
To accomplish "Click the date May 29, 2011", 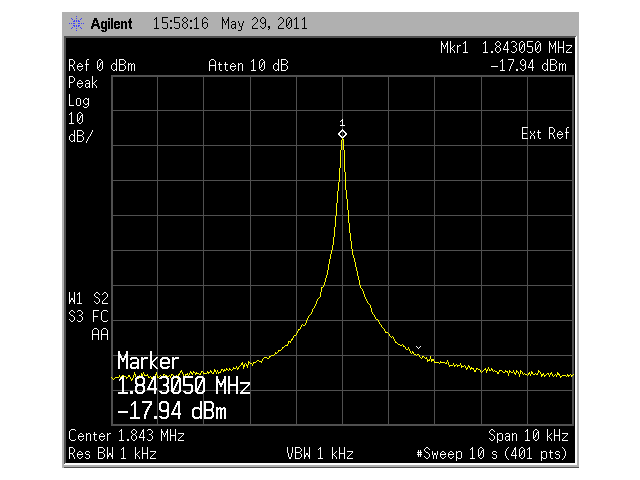I will [x=264, y=24].
